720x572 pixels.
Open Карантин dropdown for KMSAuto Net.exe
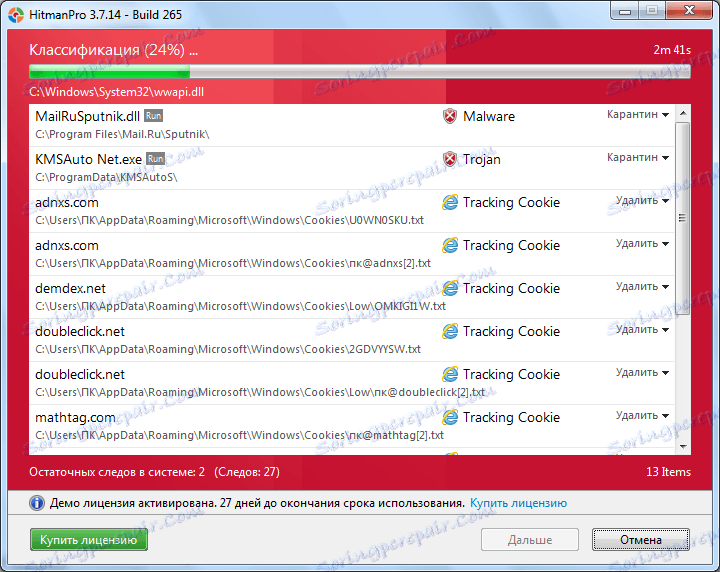[x=638, y=157]
